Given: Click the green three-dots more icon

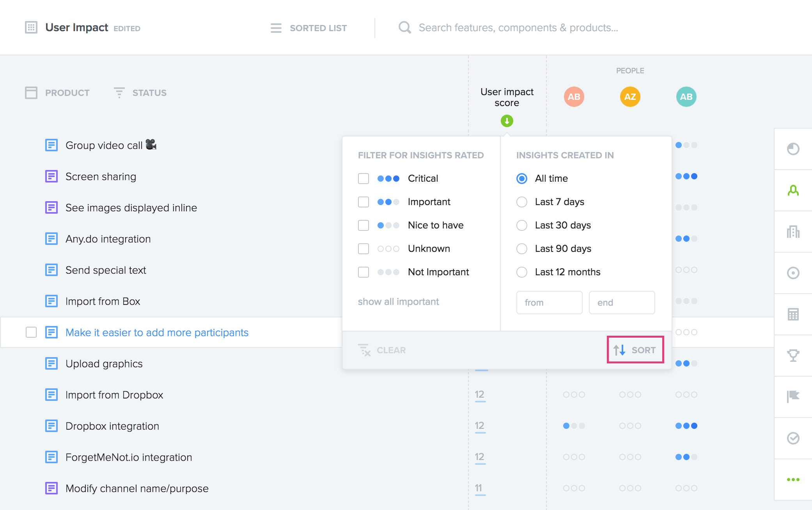Looking at the screenshot, I should click(x=793, y=480).
